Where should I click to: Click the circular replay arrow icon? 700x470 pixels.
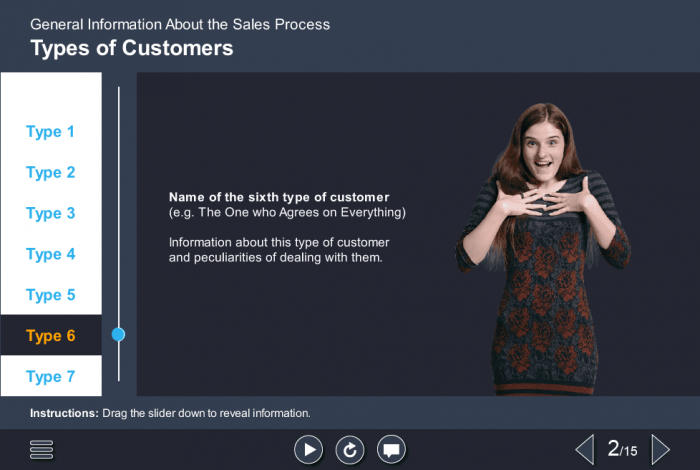coord(349,450)
